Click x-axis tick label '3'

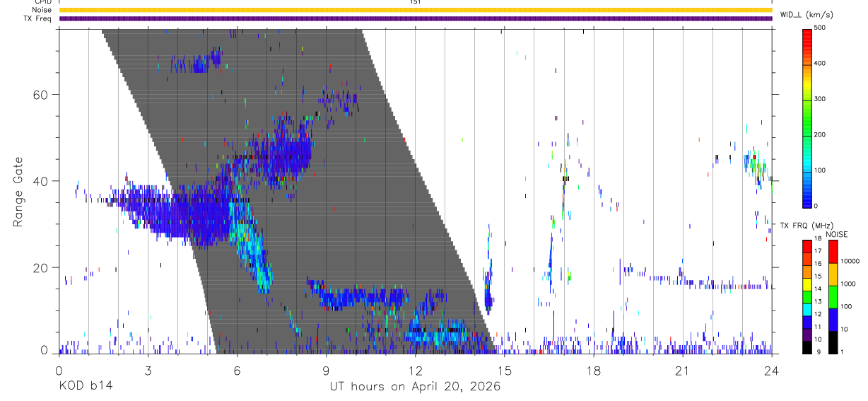pos(148,371)
